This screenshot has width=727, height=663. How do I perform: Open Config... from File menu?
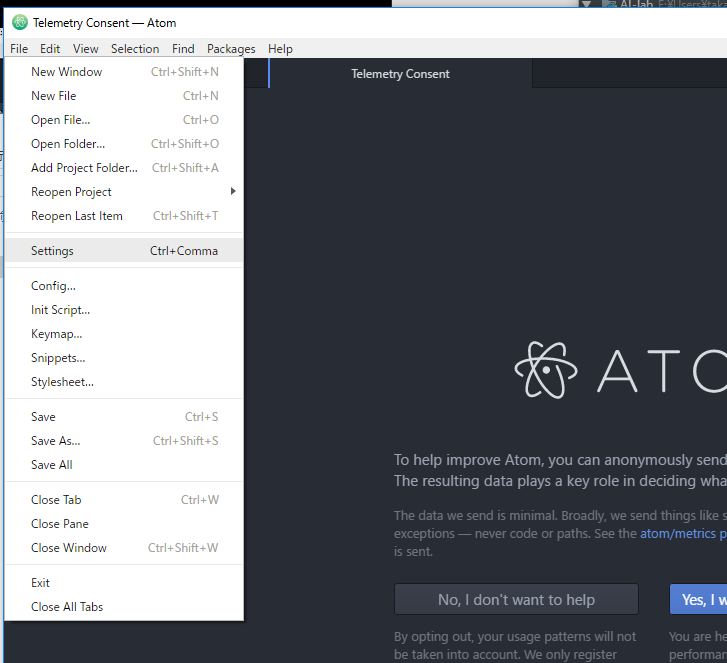click(124, 286)
